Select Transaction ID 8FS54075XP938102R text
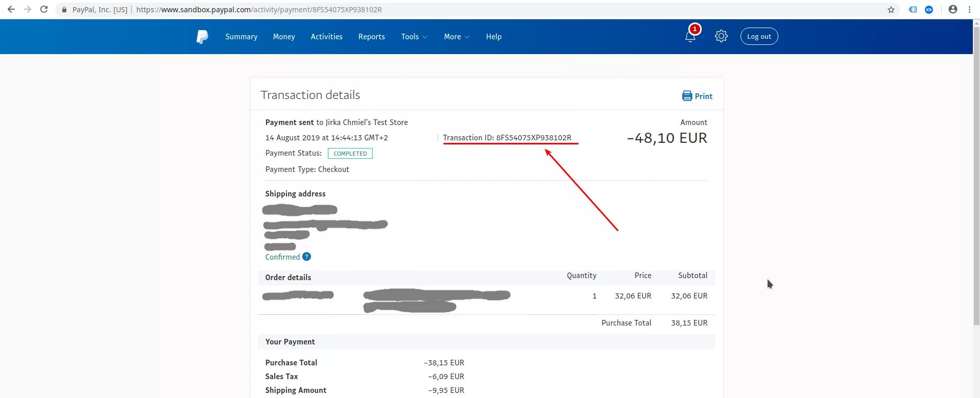980x398 pixels. point(507,138)
